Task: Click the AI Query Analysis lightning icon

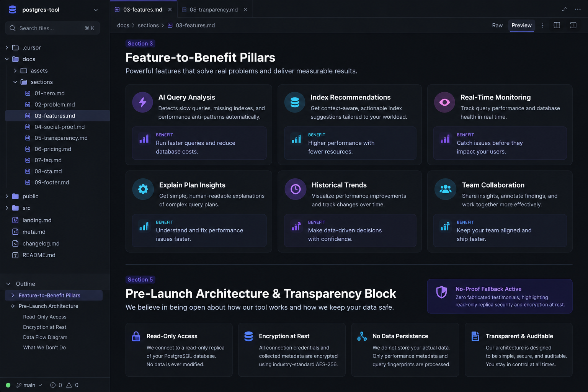Action: click(x=142, y=102)
